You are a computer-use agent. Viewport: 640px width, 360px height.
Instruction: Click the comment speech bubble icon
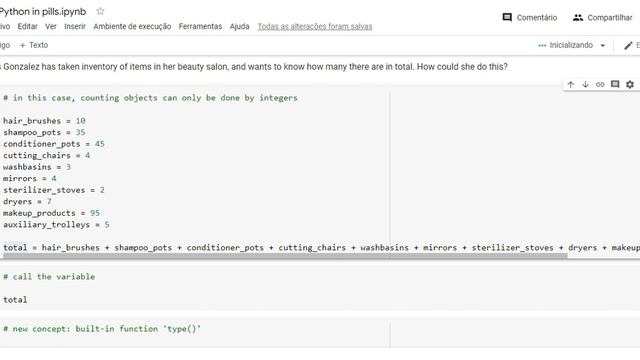point(507,18)
